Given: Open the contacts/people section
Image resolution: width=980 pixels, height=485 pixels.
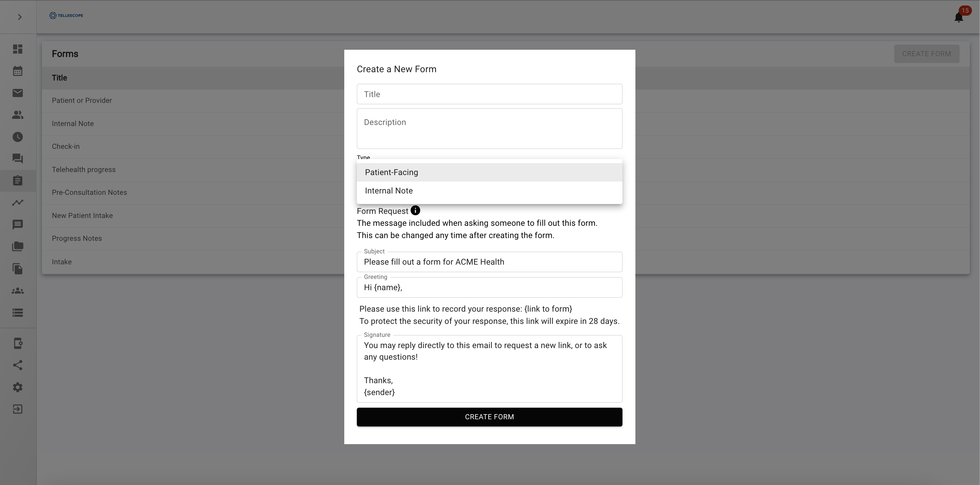Looking at the screenshot, I should (x=17, y=115).
